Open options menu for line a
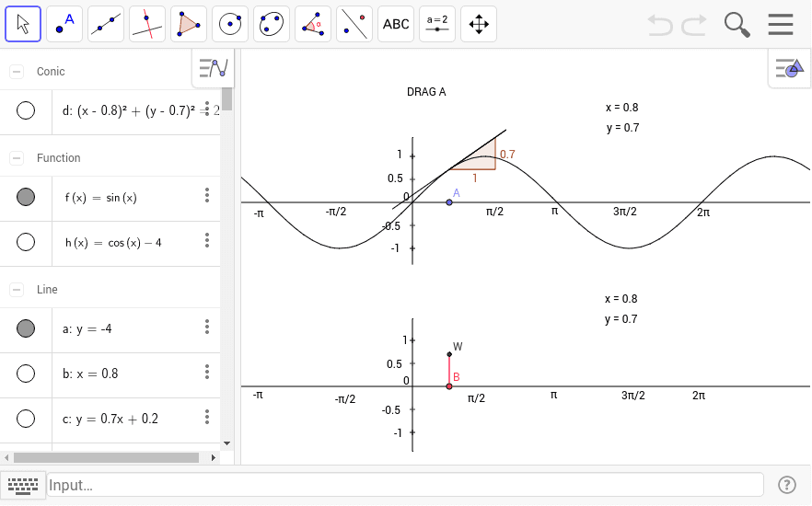 tap(207, 327)
